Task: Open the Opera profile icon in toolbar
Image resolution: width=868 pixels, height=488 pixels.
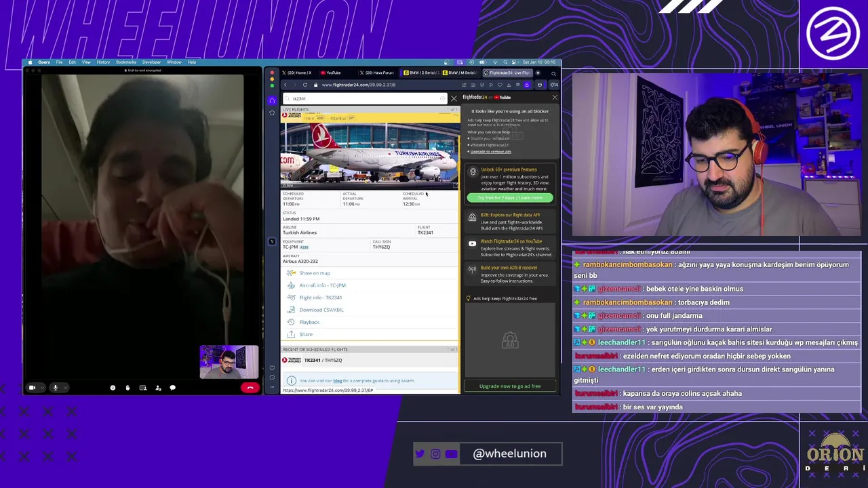Action: click(527, 85)
